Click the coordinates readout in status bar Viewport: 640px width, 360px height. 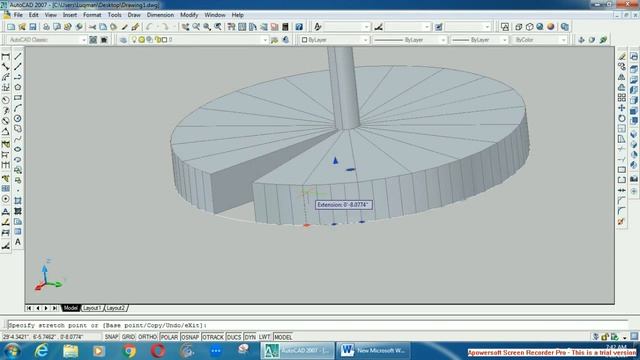pos(51,337)
